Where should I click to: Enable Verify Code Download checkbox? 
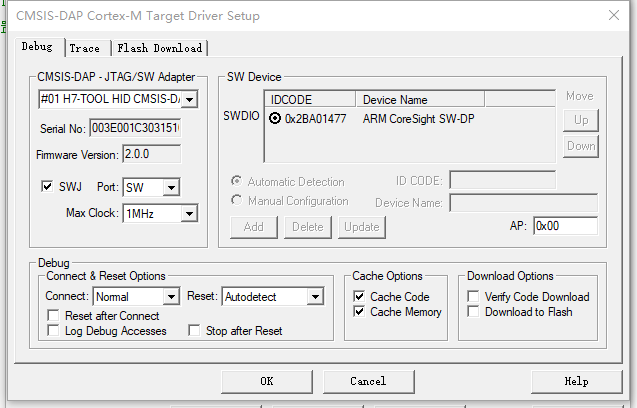pyautogui.click(x=473, y=296)
